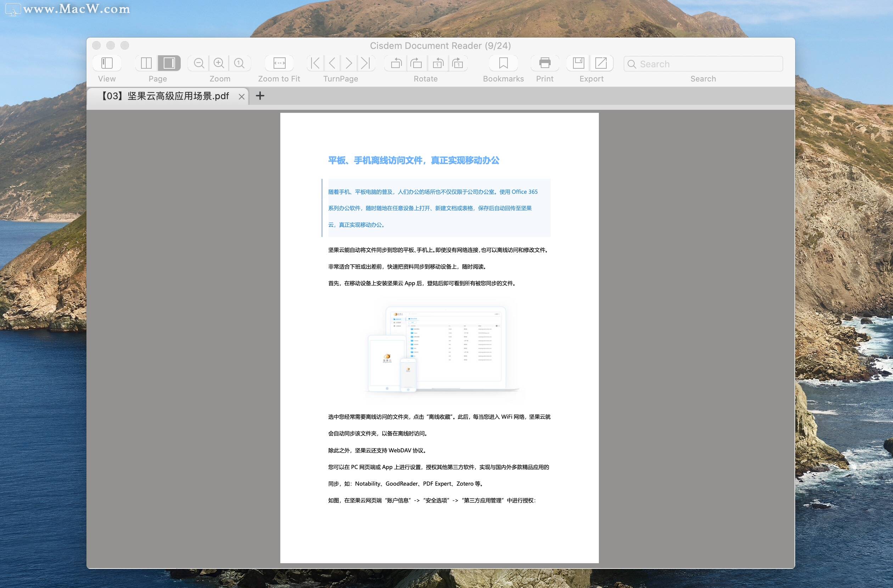The height and width of the screenshot is (588, 893).
Task: Zoom out of the document
Action: [199, 63]
